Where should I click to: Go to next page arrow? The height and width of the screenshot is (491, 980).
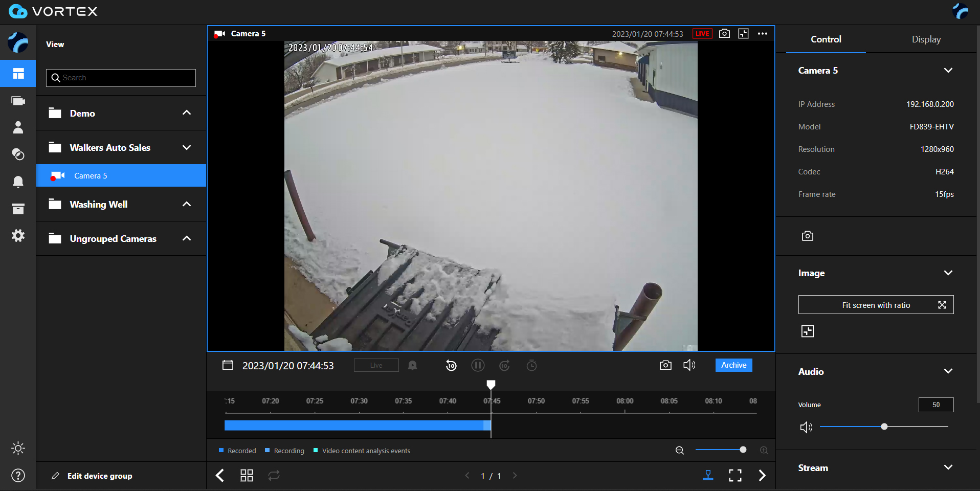[515, 476]
